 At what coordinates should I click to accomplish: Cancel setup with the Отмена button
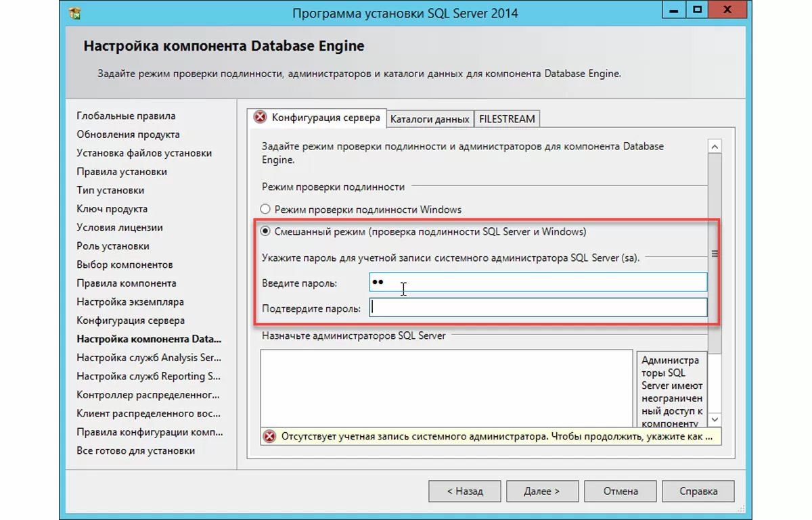tap(620, 491)
